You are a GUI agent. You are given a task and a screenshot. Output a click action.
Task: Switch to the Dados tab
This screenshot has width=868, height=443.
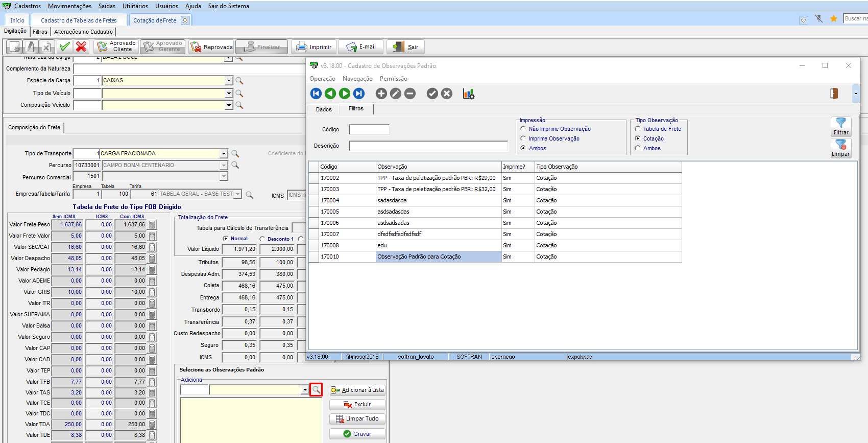click(324, 109)
